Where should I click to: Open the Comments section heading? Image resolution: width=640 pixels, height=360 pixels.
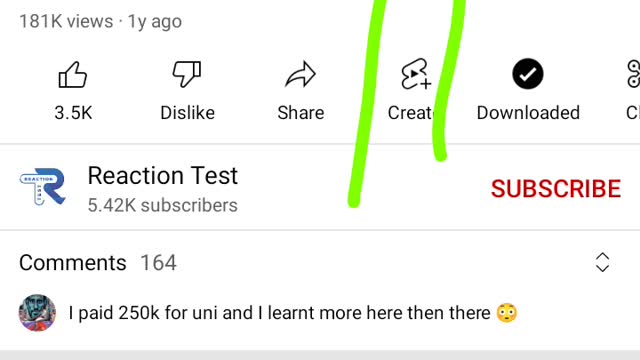point(73,262)
